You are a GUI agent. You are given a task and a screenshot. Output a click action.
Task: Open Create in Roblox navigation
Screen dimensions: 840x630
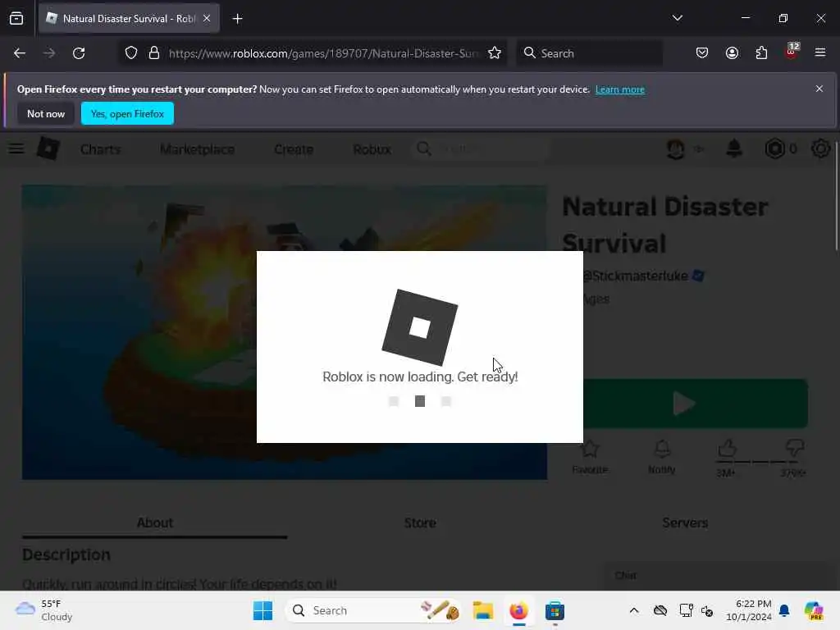point(294,149)
